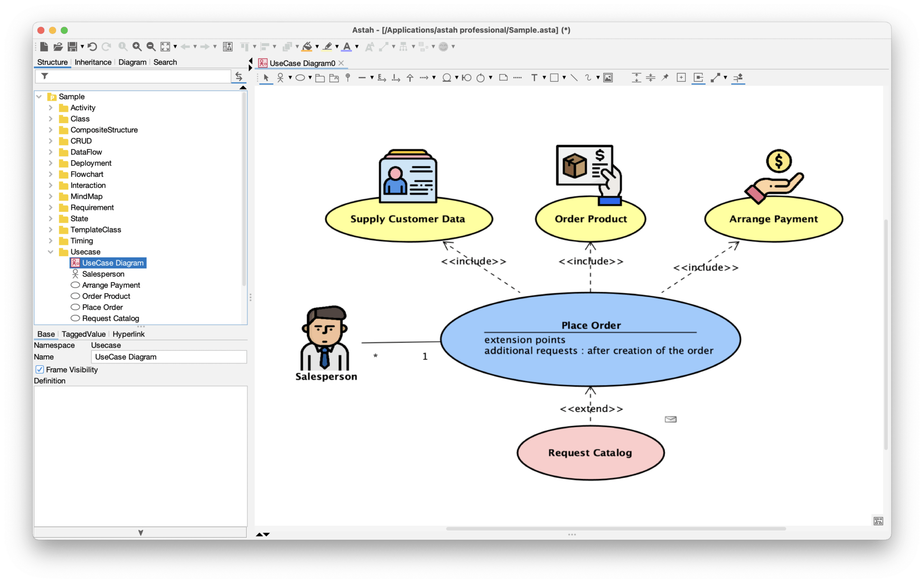Select the Note tool with folded corner
This screenshot has height=583, width=924.
[504, 78]
